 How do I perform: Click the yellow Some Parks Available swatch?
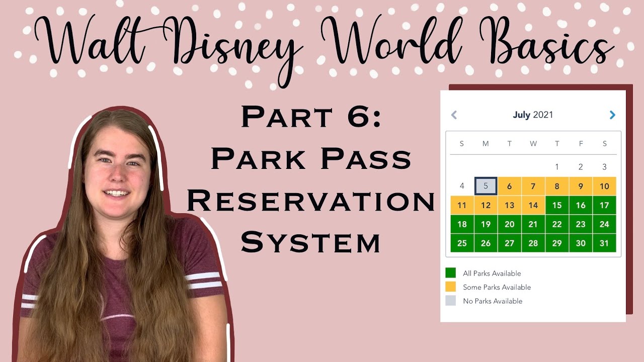point(451,287)
